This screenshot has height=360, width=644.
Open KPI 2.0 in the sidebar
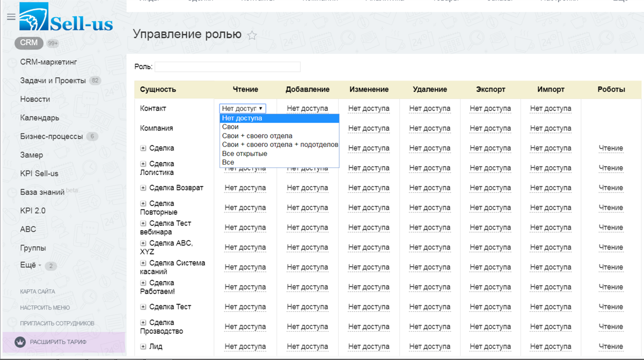(x=33, y=210)
